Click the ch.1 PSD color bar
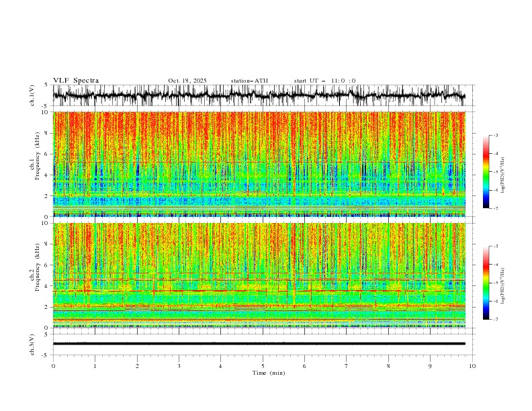 pyautogui.click(x=486, y=172)
